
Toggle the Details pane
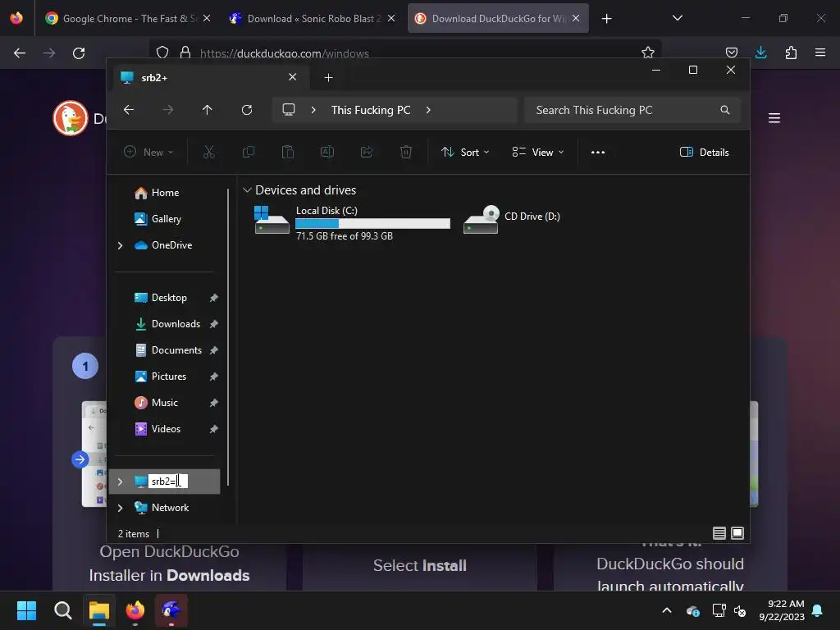(705, 152)
